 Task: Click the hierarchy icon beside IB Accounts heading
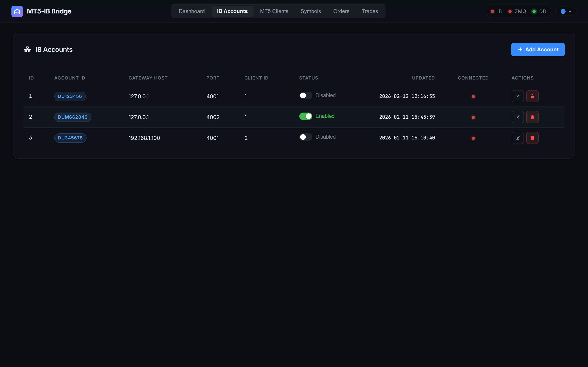[27, 49]
